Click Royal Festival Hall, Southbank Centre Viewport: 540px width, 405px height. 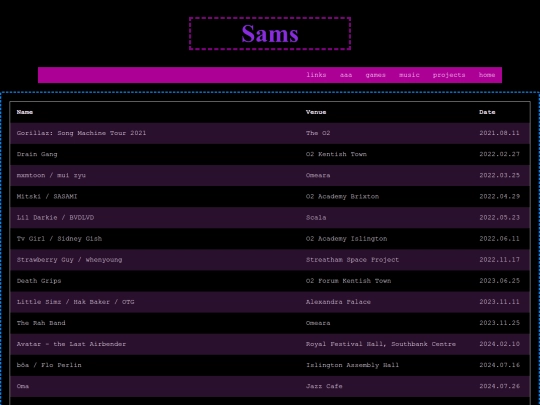[x=381, y=344]
